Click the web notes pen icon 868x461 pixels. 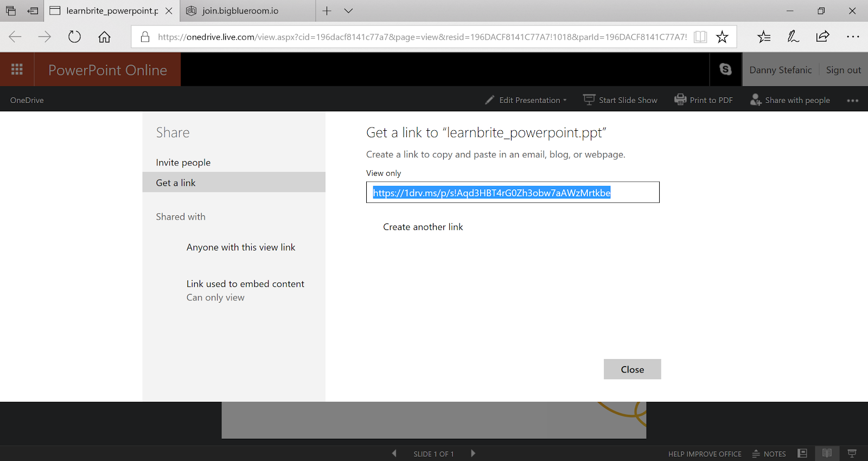[x=793, y=37]
